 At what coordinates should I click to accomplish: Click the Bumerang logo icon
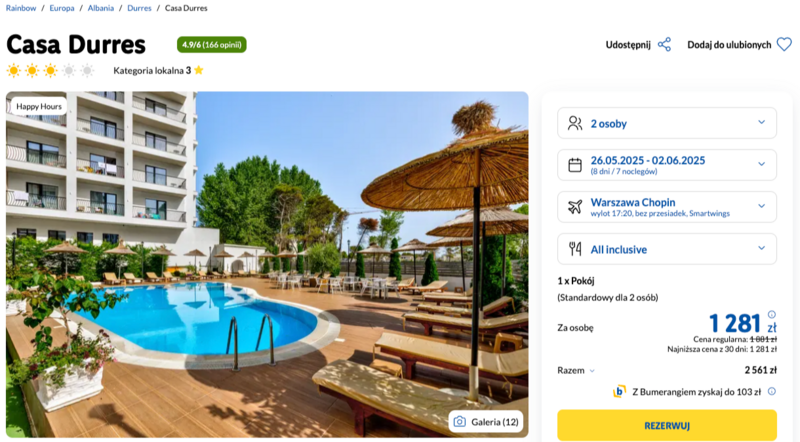pyautogui.click(x=619, y=391)
